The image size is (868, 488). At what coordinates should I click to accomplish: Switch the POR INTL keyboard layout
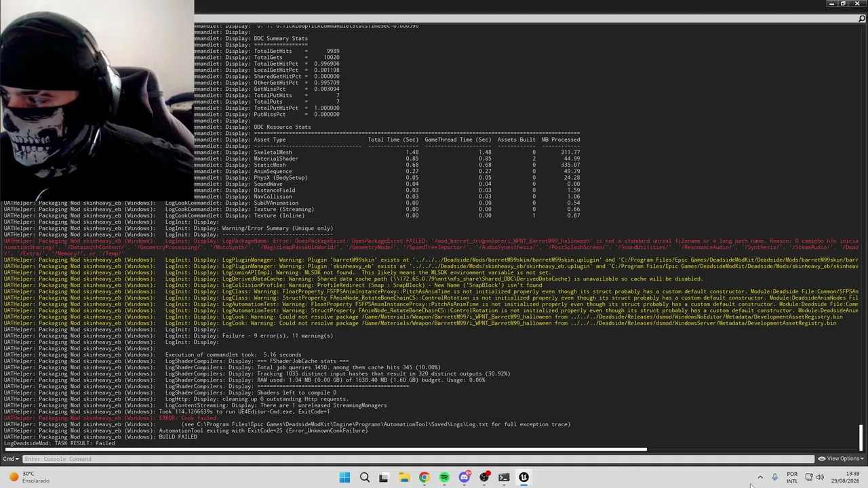pos(792,478)
